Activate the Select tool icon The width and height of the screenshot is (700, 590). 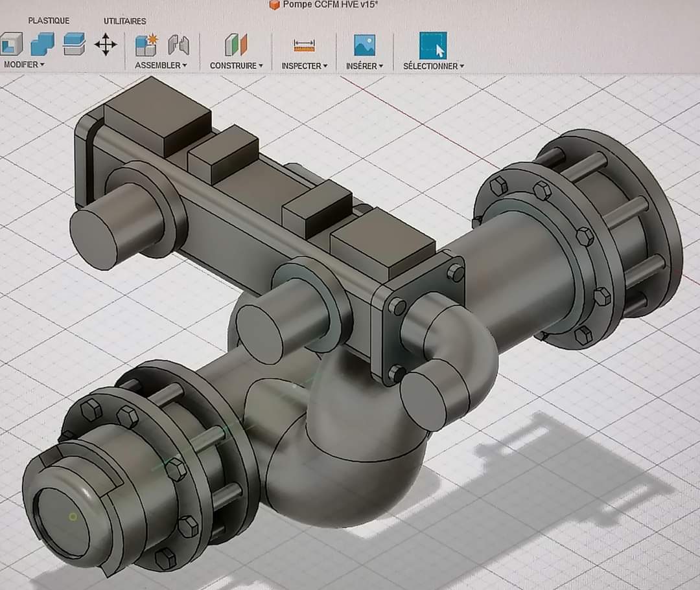click(x=433, y=45)
